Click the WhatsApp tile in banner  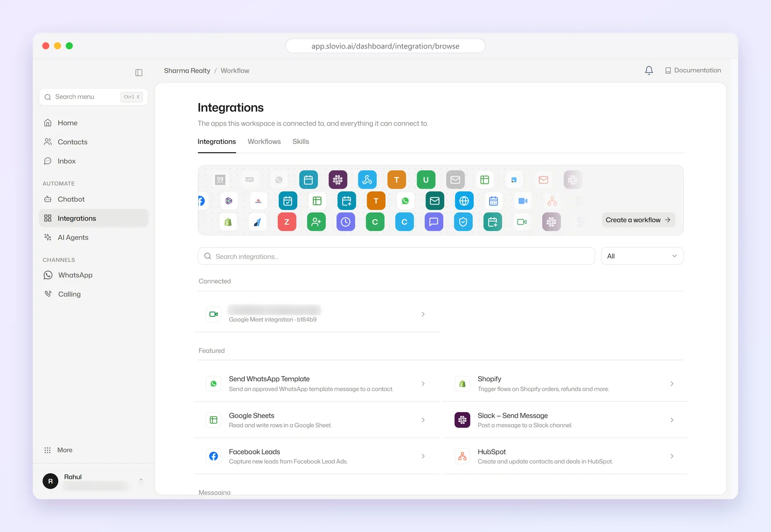(405, 201)
